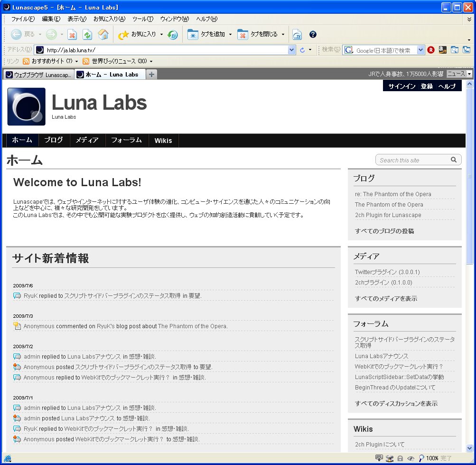Click the network status icon in status bar
This screenshot has height=465, width=476.
coord(390,458)
